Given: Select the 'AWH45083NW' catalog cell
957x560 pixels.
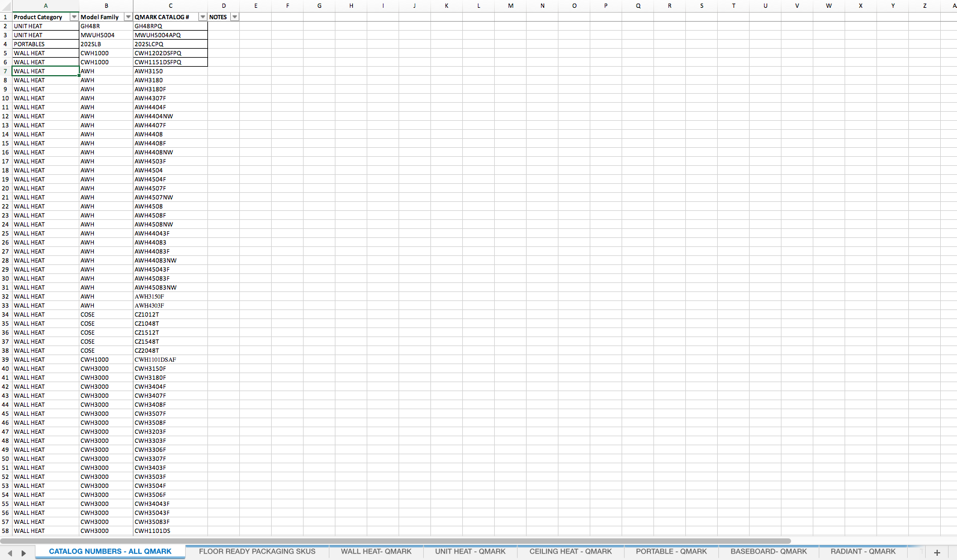Looking at the screenshot, I should (171, 287).
